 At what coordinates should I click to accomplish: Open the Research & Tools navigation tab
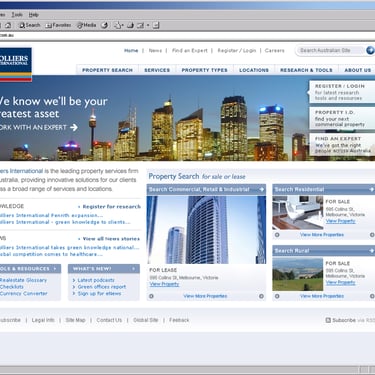pyautogui.click(x=306, y=70)
